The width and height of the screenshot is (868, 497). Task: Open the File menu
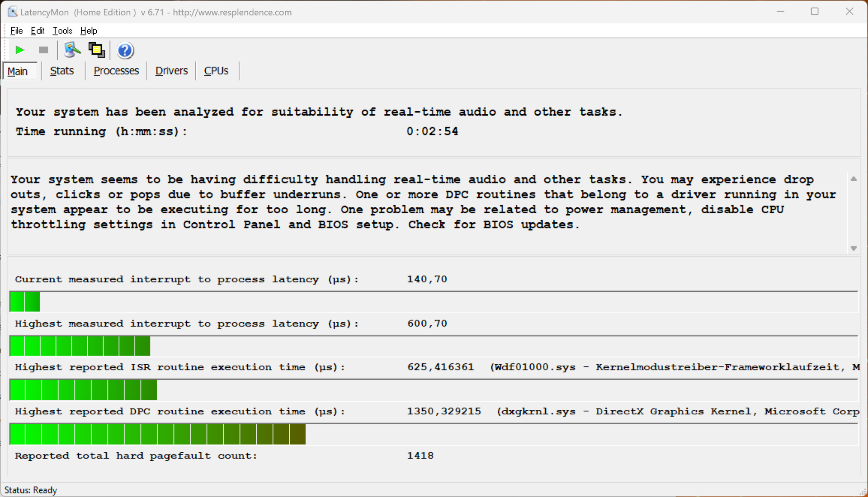16,31
